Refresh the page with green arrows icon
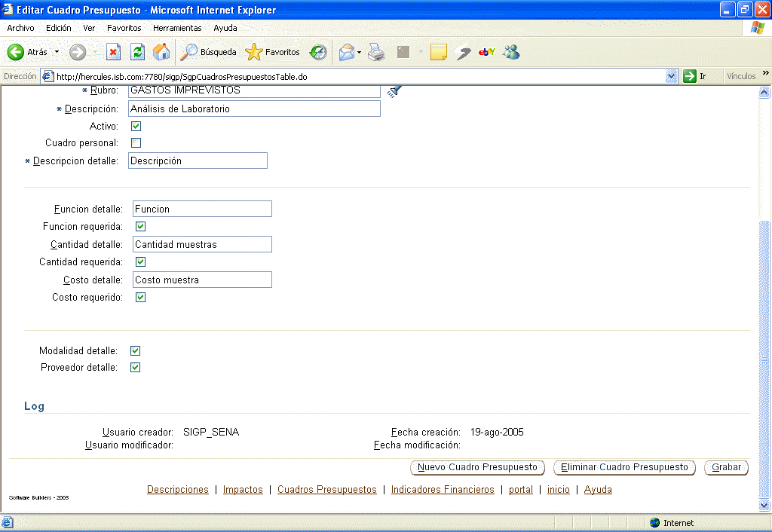This screenshot has width=772, height=532. point(137,52)
